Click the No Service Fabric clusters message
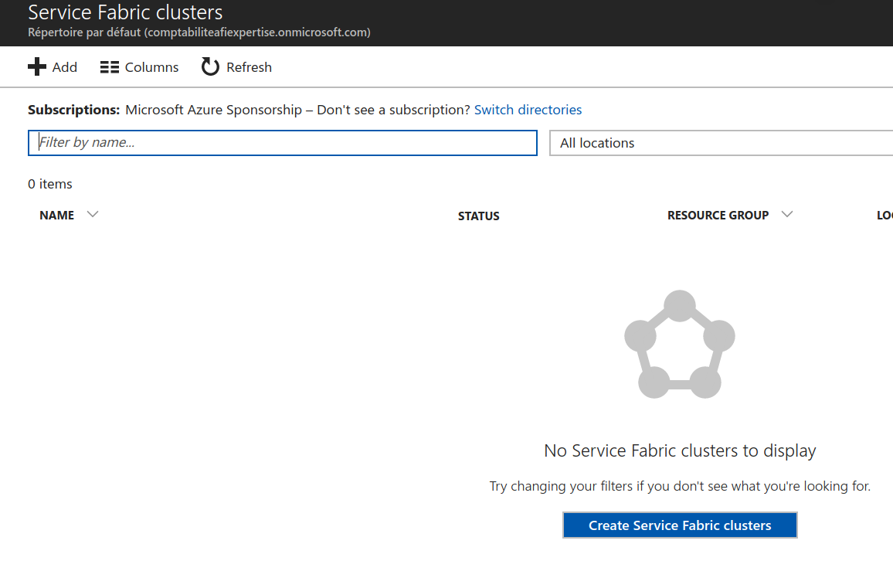This screenshot has width=893, height=588. pos(680,450)
